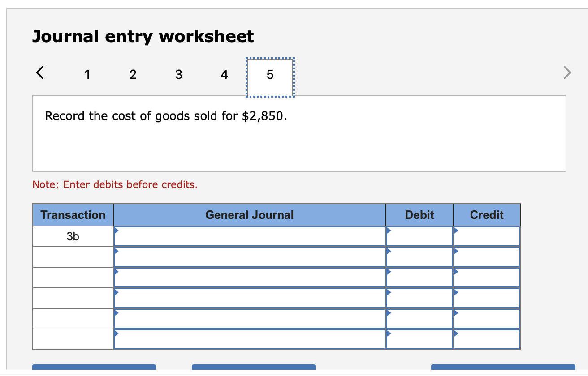Select the 3b Transaction cell

[72, 236]
